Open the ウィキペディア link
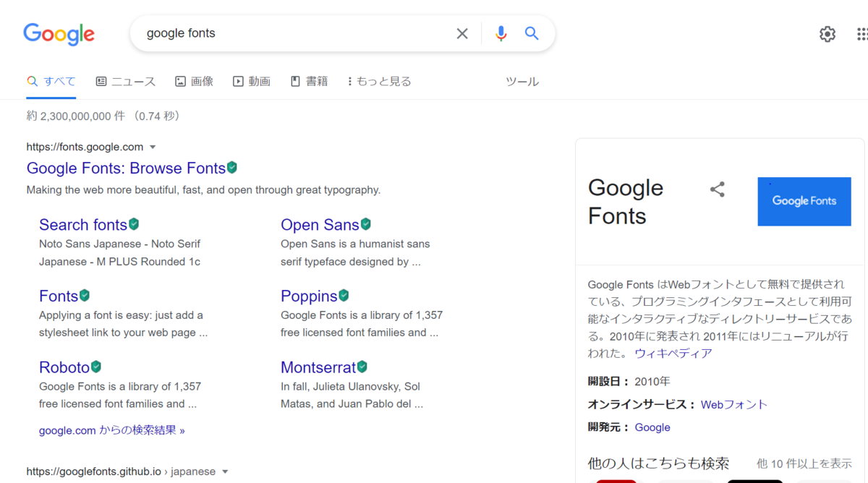The height and width of the screenshot is (483, 868). [673, 354]
